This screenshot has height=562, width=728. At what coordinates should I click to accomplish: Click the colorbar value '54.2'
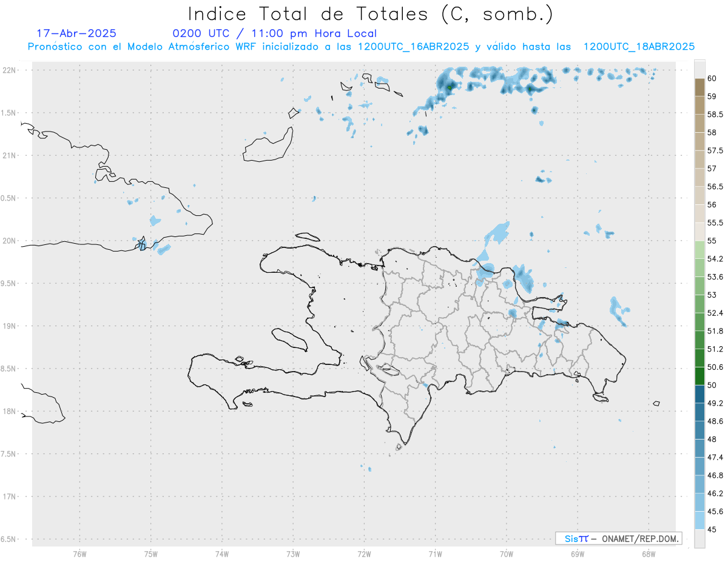click(715, 259)
